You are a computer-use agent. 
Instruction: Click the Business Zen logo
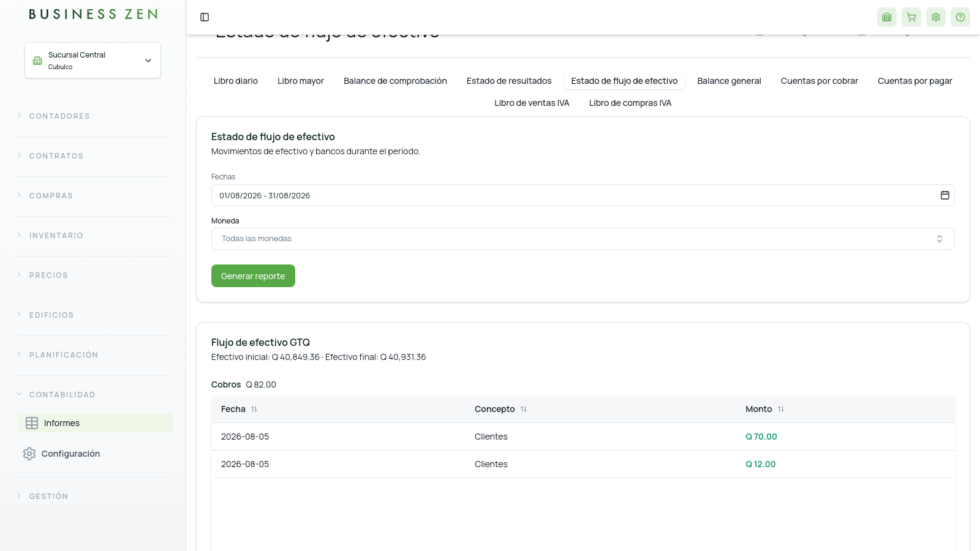point(93,14)
